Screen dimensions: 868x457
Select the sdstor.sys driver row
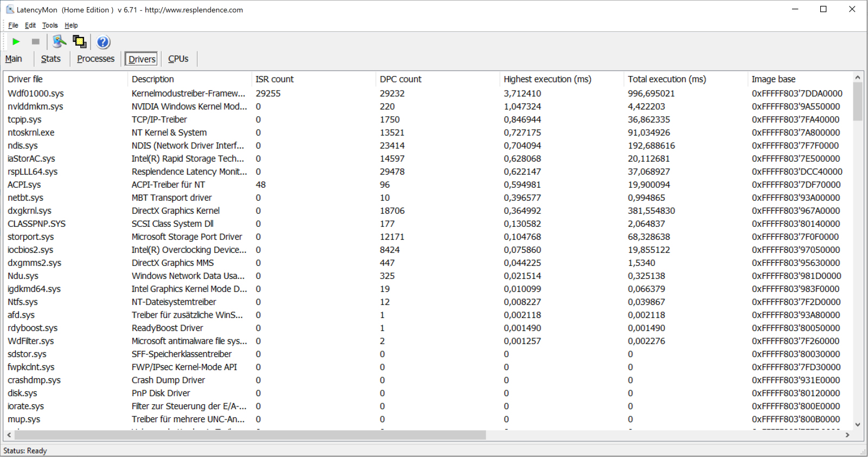[x=427, y=354]
